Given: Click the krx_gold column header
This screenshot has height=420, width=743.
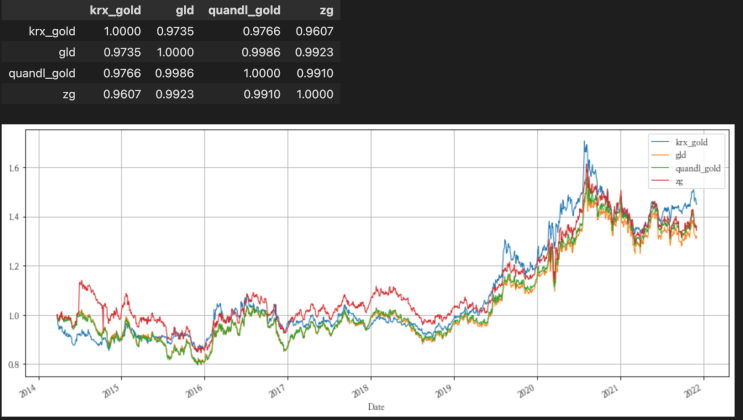Looking at the screenshot, I should pos(112,10).
